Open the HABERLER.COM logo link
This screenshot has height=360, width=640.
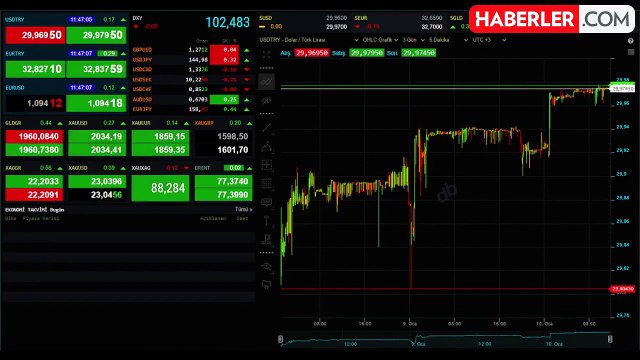[x=552, y=19]
